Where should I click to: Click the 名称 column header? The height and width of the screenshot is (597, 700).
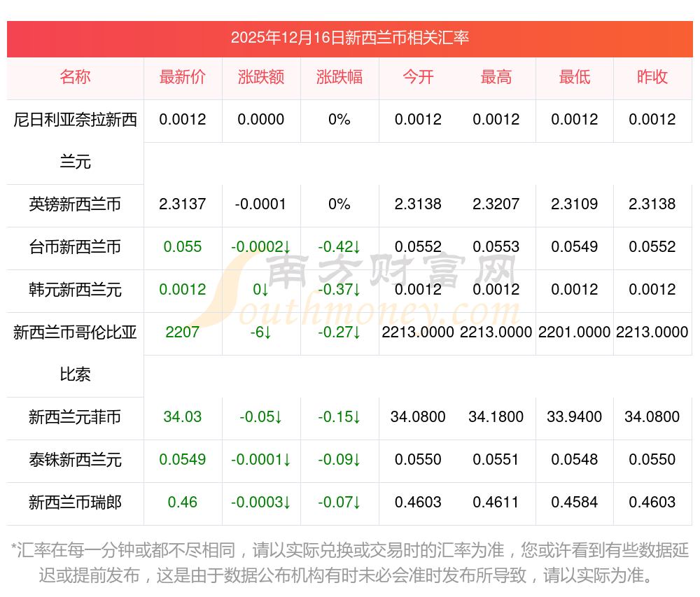tap(75, 77)
